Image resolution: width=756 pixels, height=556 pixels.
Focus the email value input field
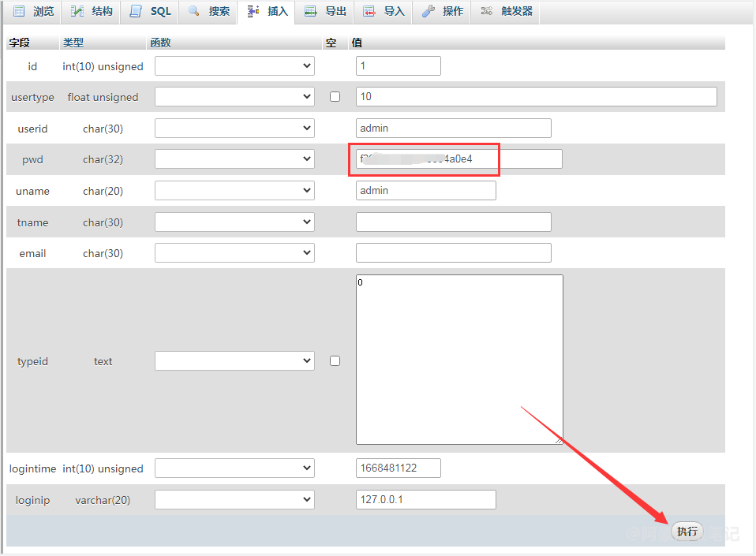tap(453, 253)
